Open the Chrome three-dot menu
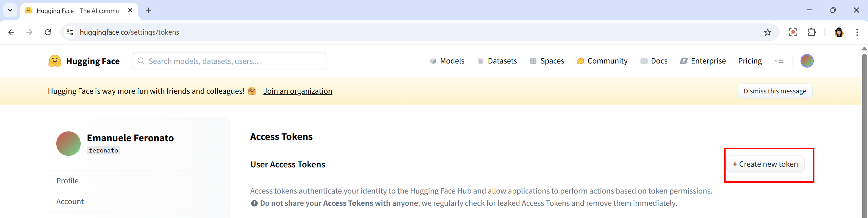868x218 pixels. tap(857, 32)
